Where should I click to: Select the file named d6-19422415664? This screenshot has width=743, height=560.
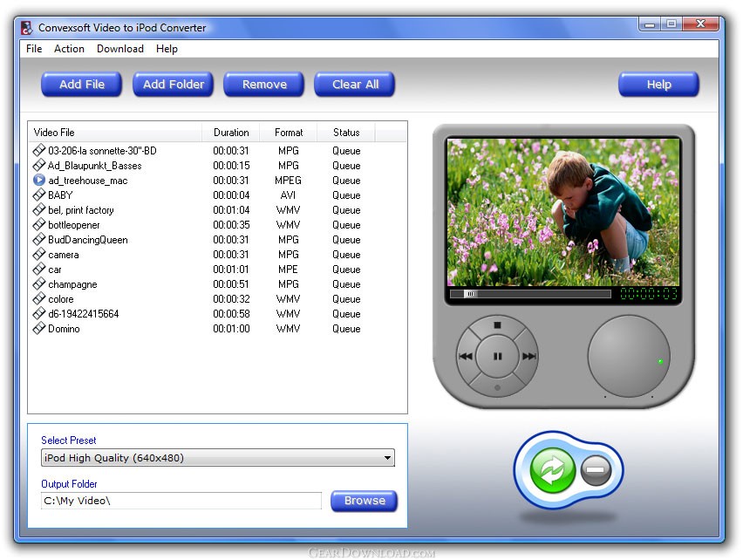(84, 314)
